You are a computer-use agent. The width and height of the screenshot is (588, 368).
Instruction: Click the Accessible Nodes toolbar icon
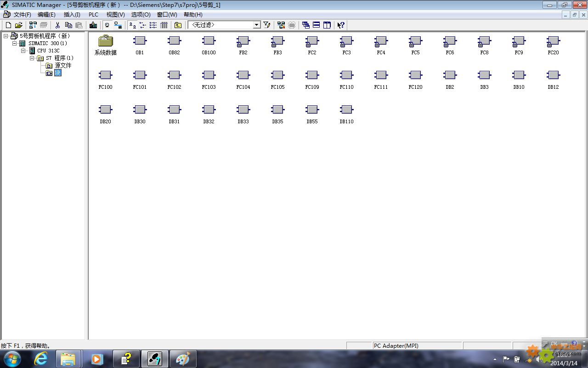33,25
